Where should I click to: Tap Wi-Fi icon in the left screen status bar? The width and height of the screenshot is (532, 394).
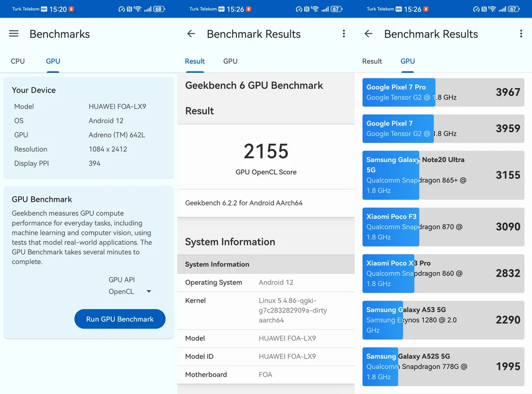(x=138, y=9)
